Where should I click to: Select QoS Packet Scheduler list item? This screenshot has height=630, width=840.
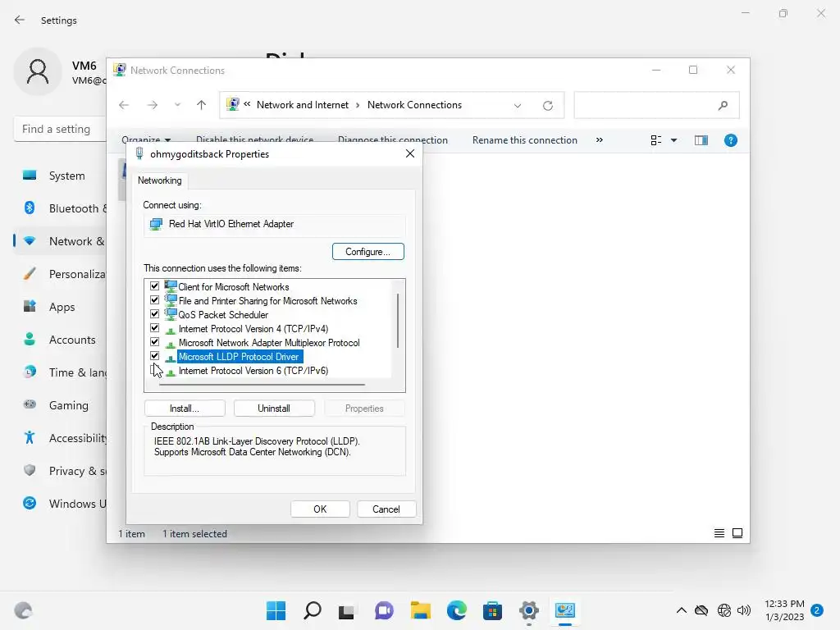[223, 315]
